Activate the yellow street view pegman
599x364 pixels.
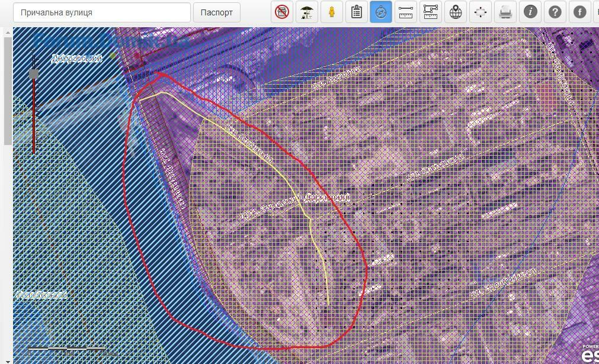point(332,12)
